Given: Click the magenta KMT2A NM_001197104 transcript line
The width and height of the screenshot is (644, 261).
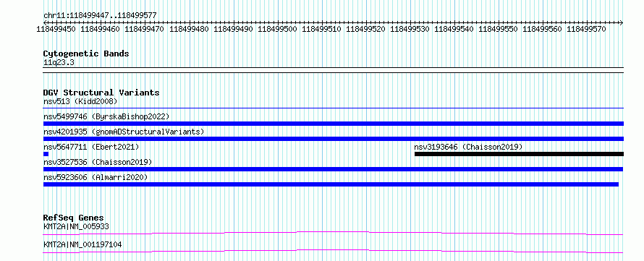Looking at the screenshot, I should [x=333, y=251].
